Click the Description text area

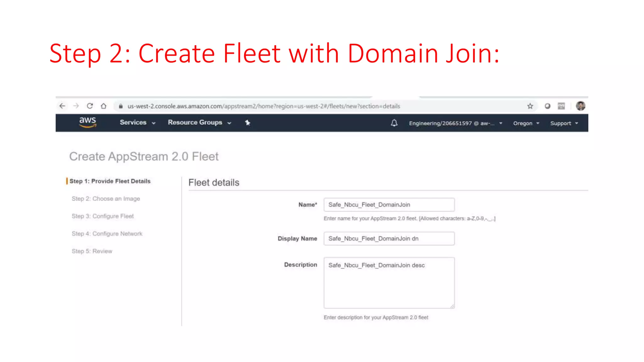pos(389,283)
